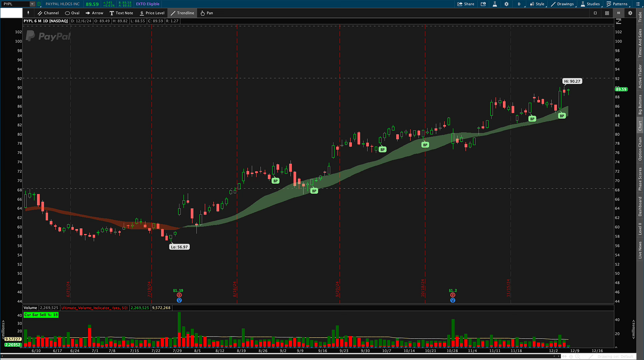Open the Patterns menu
Viewport: 644px width, 360px height.
coord(617,4)
